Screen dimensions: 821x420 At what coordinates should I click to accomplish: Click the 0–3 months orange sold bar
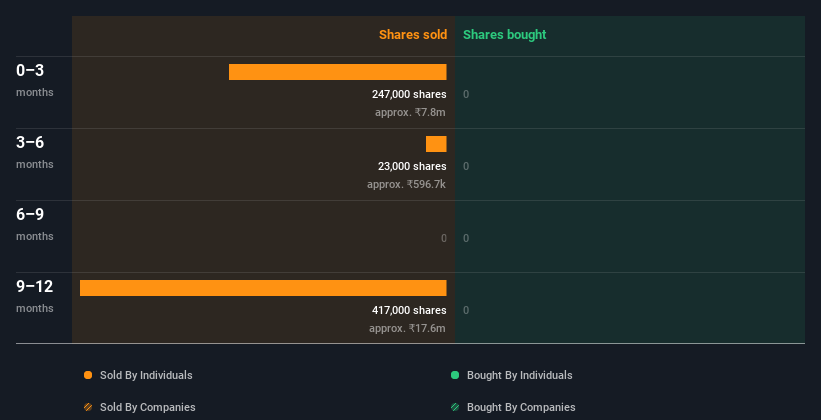338,72
